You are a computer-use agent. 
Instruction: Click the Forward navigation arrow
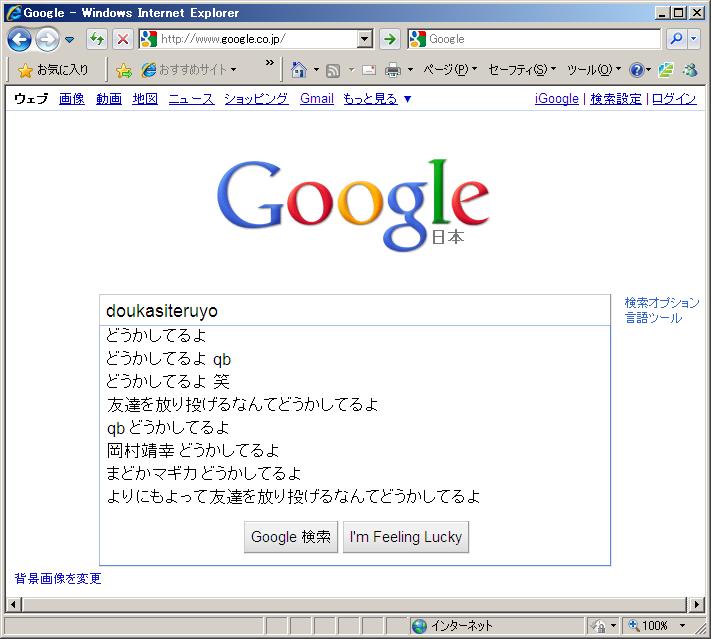pos(47,39)
